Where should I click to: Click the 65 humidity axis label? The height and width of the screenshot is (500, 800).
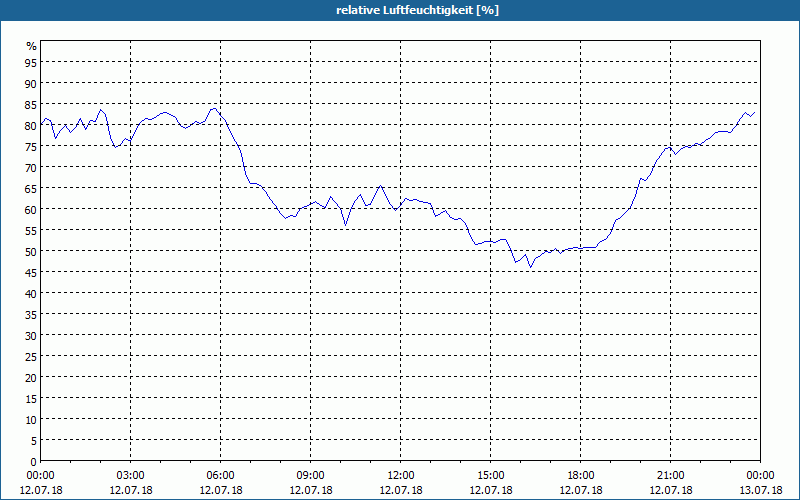31,188
